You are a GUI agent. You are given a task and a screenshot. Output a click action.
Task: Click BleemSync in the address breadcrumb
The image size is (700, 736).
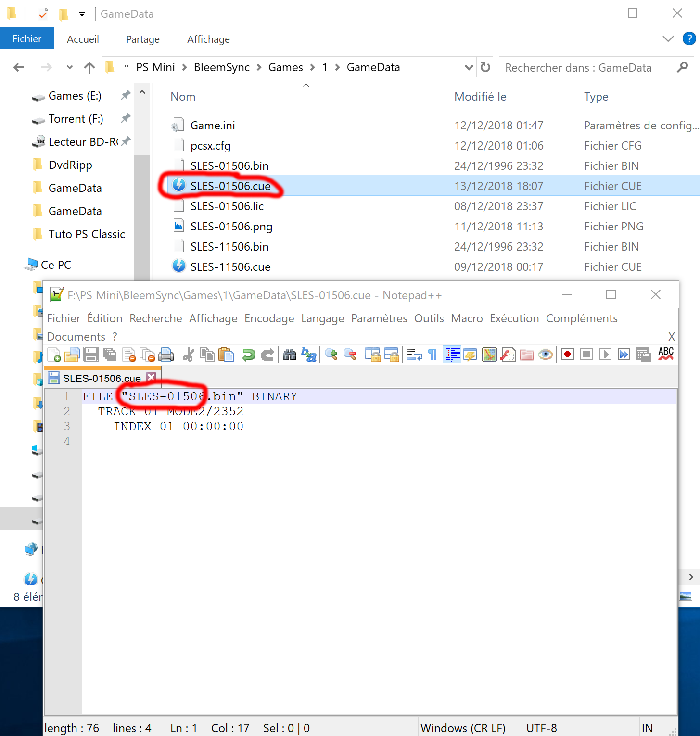(x=222, y=67)
